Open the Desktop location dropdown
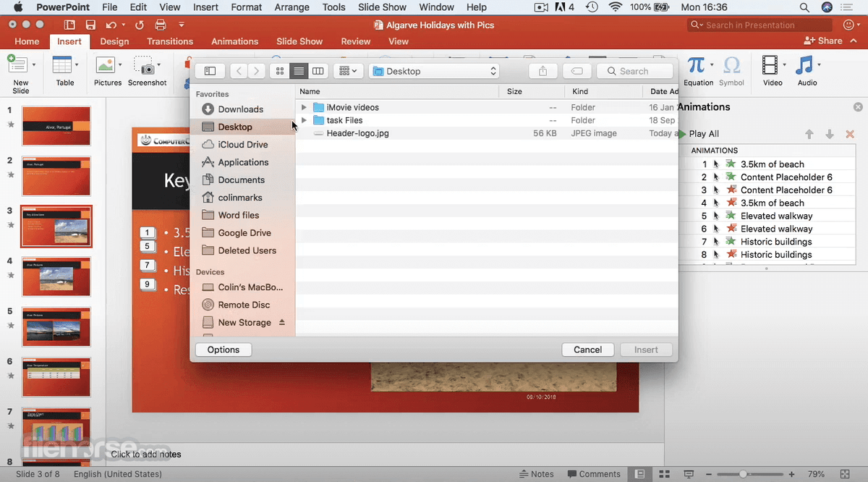 (434, 71)
